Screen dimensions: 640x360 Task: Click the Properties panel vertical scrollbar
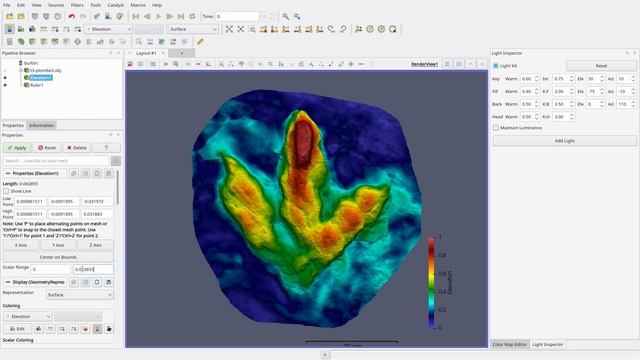tap(118, 188)
